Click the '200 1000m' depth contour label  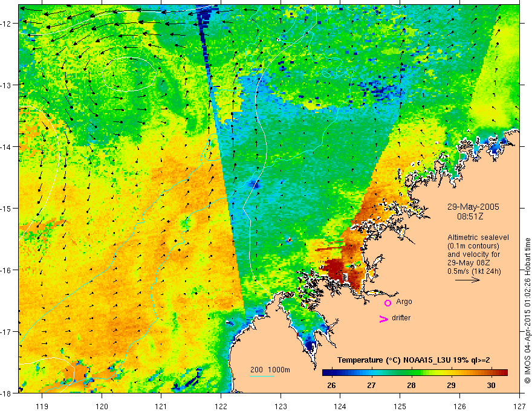270,370
